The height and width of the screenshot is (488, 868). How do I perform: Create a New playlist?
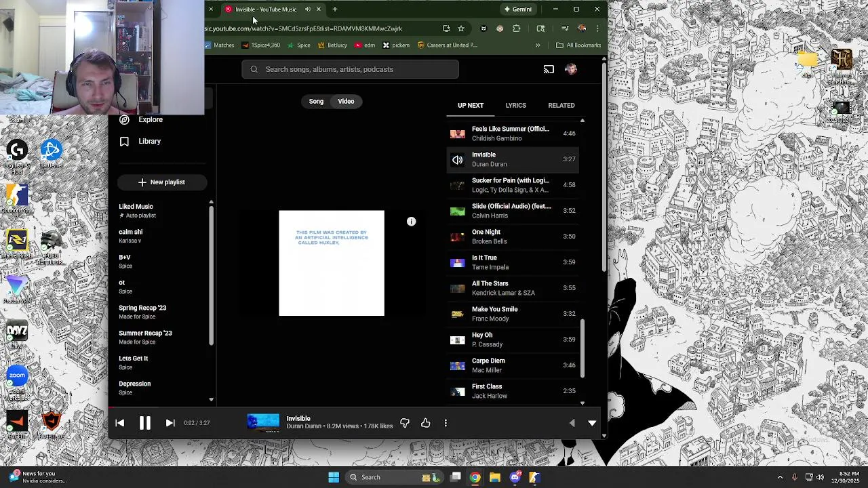point(161,182)
